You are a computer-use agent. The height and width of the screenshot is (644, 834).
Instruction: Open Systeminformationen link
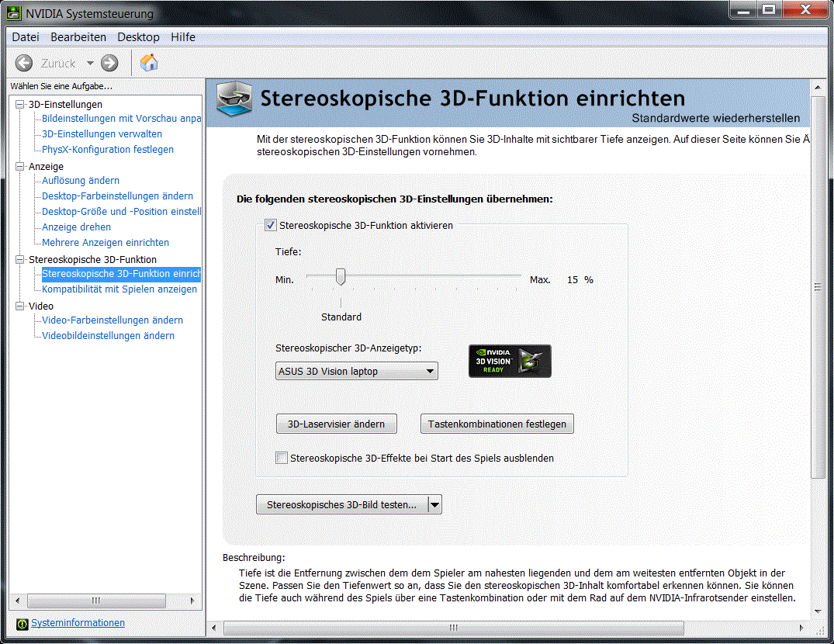(78, 623)
